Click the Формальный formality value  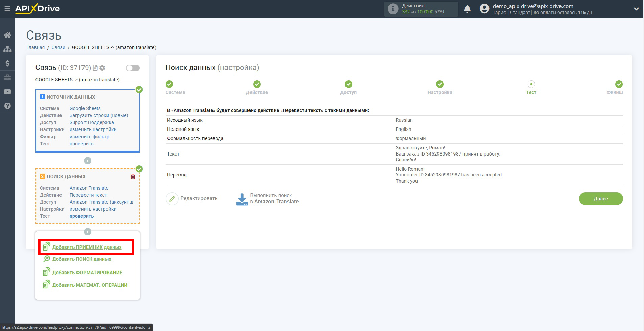pyautogui.click(x=410, y=138)
